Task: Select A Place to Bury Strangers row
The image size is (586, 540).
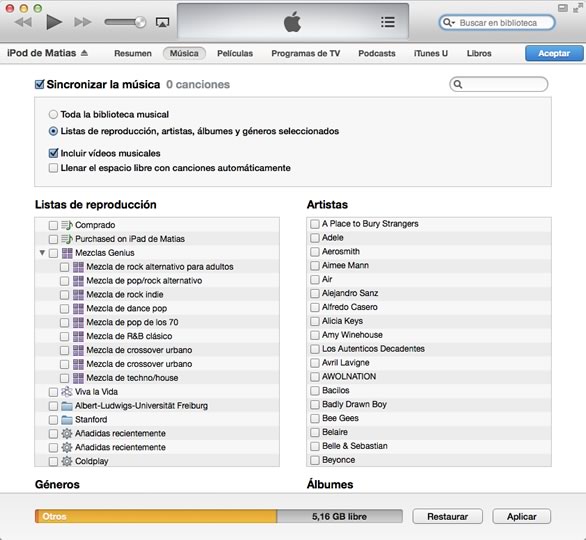Action: 429,224
